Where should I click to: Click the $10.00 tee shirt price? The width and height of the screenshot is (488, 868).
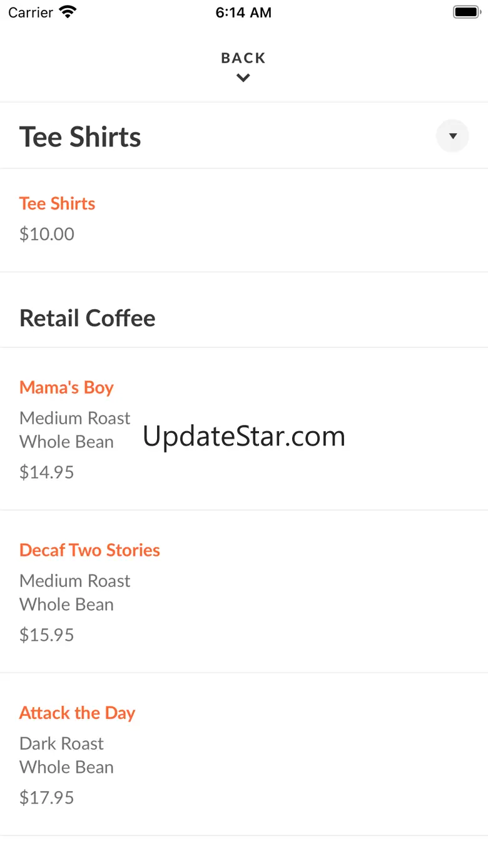[47, 234]
